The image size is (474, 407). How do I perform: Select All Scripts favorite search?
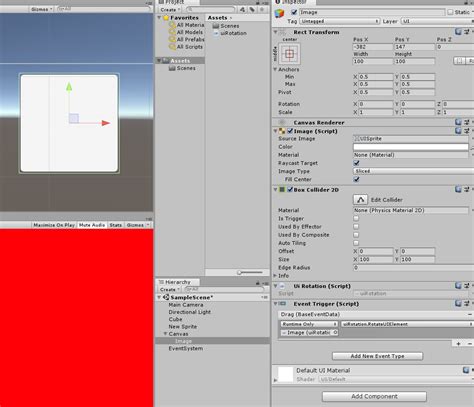coord(186,47)
